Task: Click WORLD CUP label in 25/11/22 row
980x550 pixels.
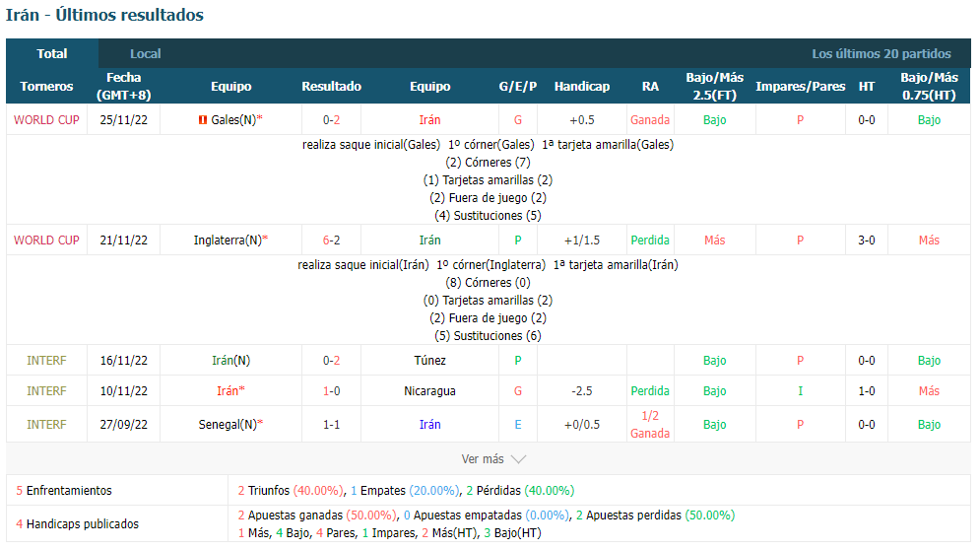Action: (x=46, y=120)
